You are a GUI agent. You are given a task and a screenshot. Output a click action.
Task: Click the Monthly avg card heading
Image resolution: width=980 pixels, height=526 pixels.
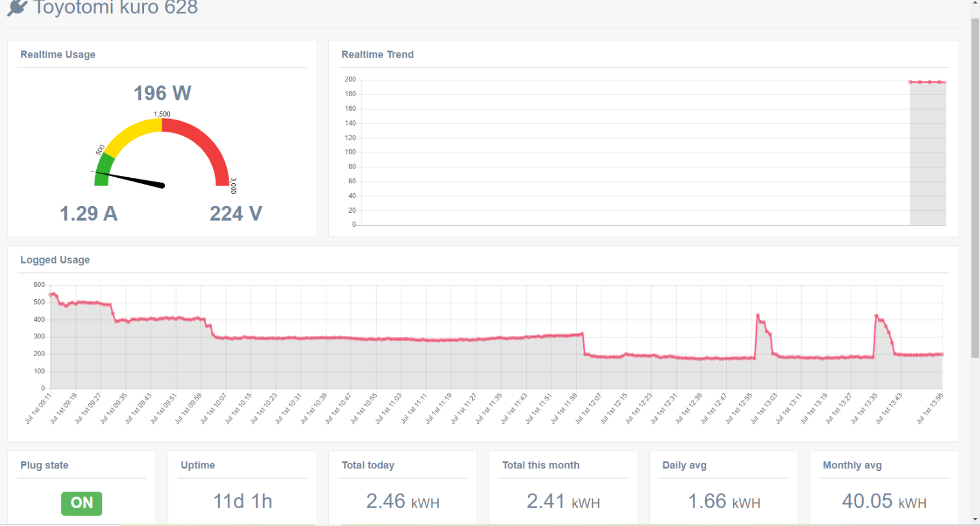coord(852,465)
